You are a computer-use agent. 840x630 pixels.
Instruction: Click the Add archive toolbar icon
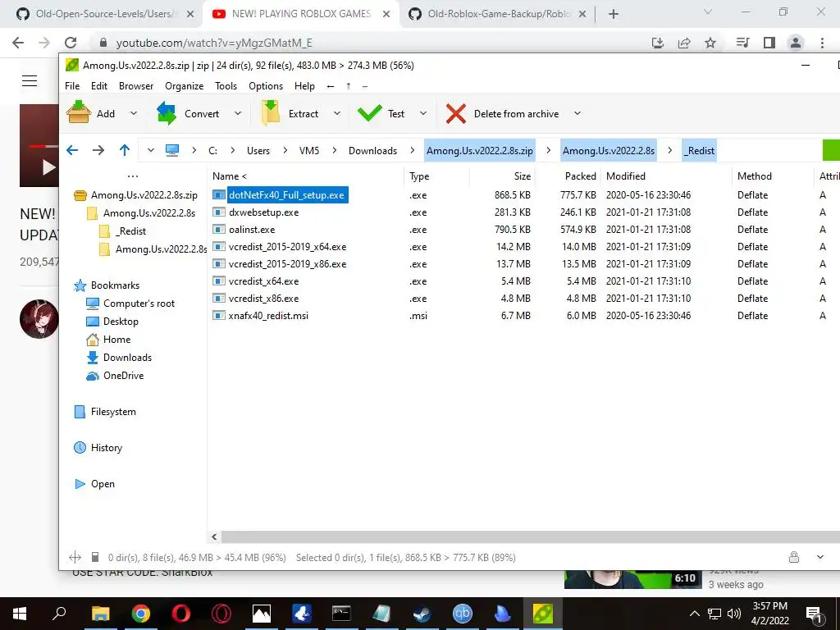78,113
